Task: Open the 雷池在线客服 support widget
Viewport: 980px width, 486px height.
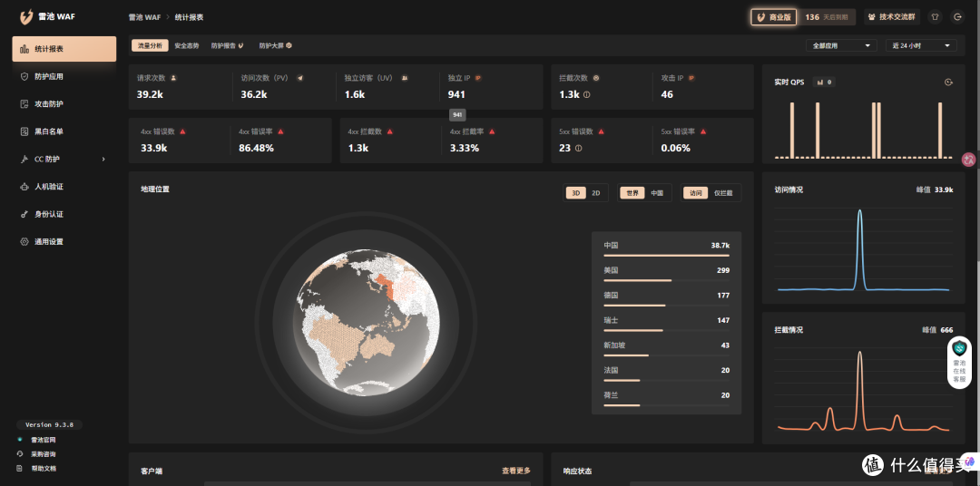Action: pos(959,363)
